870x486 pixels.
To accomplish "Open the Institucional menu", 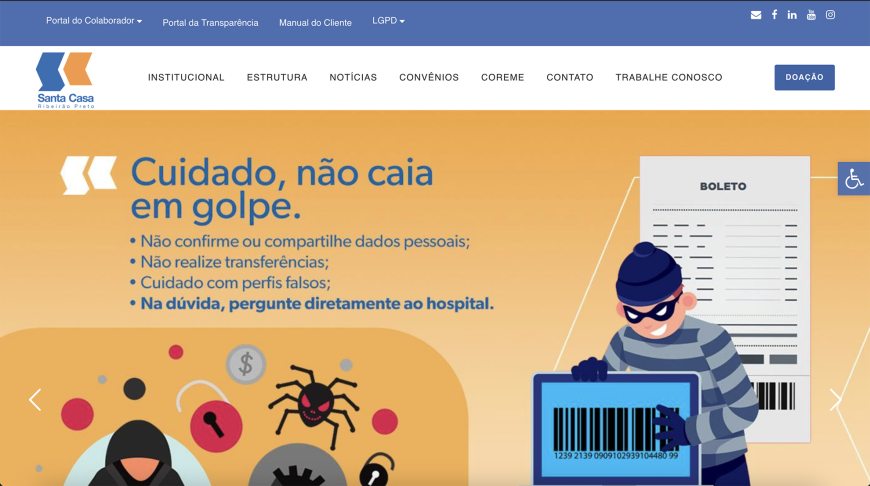I will click(186, 77).
